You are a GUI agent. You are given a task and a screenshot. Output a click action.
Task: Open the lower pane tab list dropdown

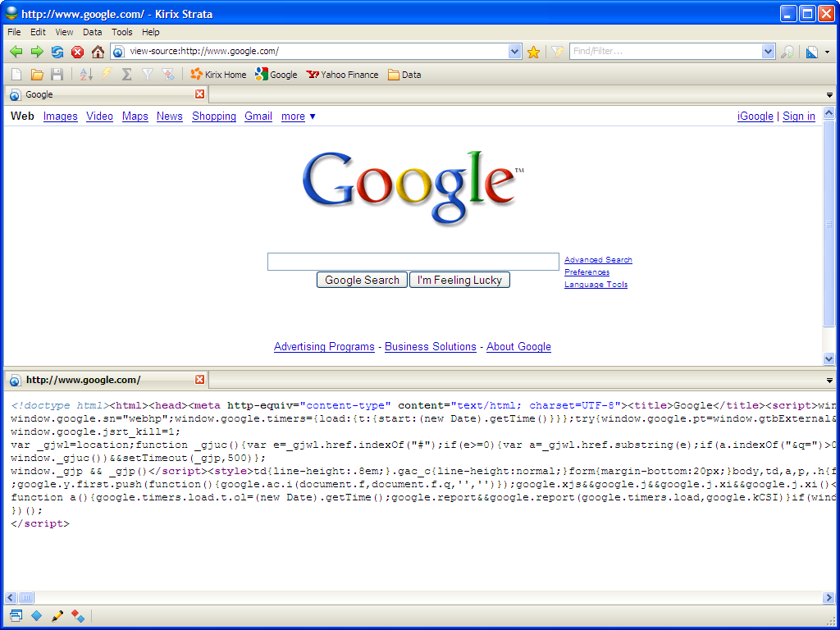pos(829,381)
